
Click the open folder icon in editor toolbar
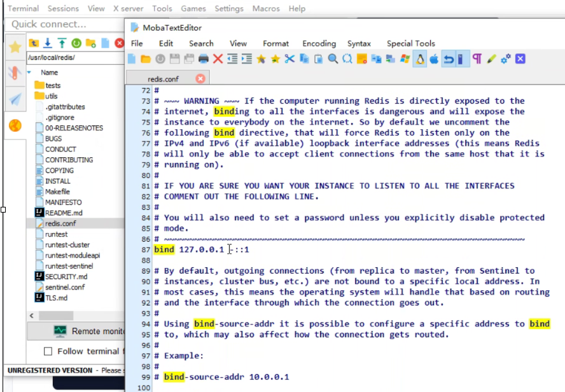[146, 59]
